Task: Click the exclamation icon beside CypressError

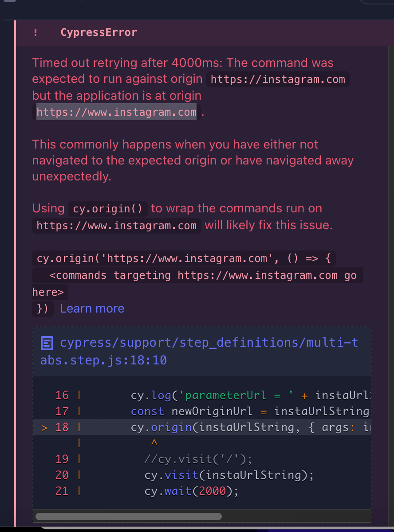Action: coord(35,32)
